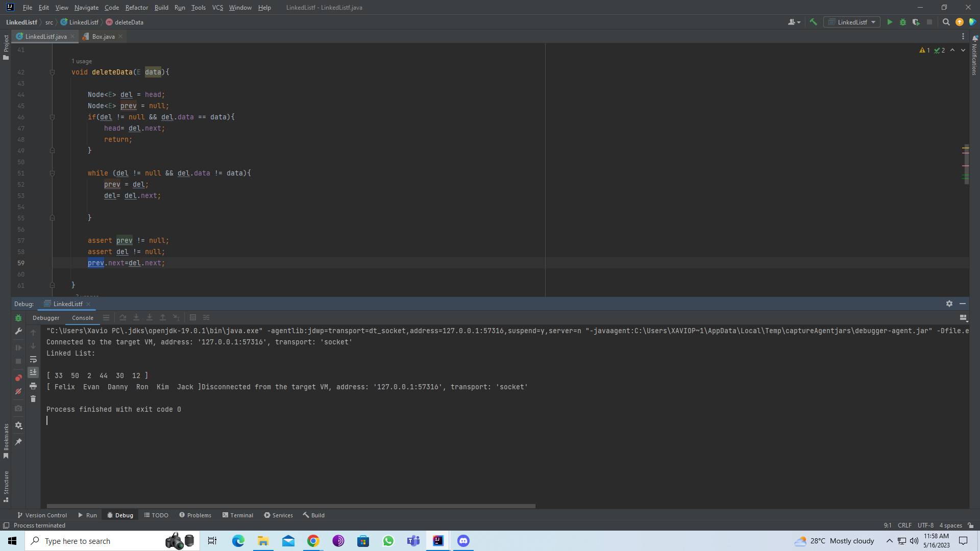Viewport: 980px width, 551px height.
Task: Start debugging with the bug icon in toolbar
Action: 903,22
